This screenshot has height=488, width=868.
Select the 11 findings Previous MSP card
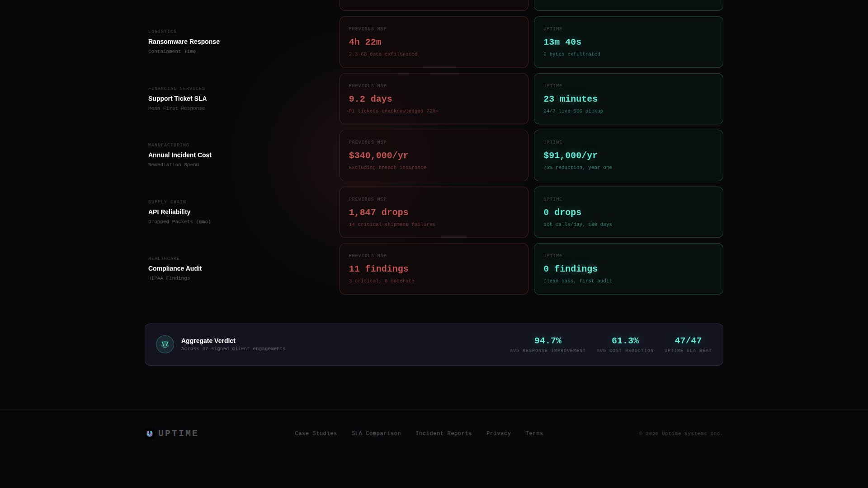pos(434,269)
